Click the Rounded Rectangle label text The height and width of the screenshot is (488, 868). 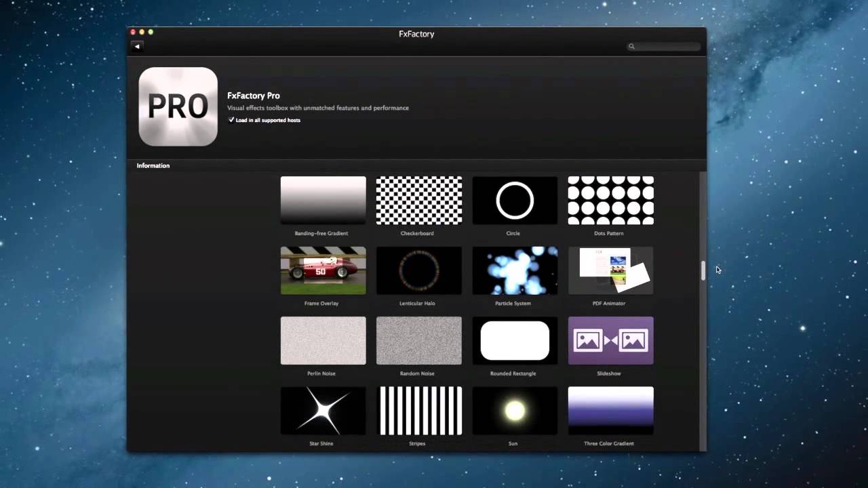pos(513,373)
